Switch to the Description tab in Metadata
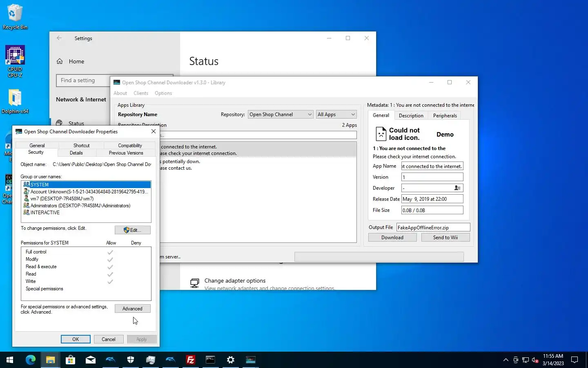The image size is (588, 368). 411,116
